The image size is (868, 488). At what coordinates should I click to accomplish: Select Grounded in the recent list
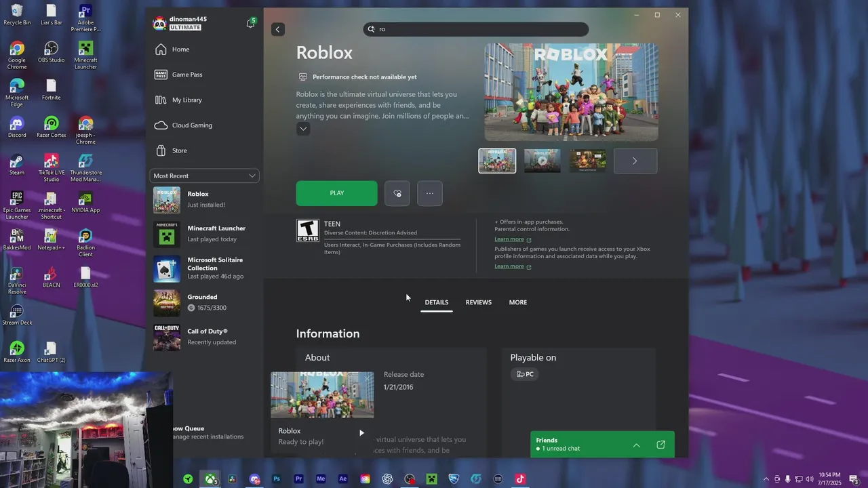(x=204, y=302)
